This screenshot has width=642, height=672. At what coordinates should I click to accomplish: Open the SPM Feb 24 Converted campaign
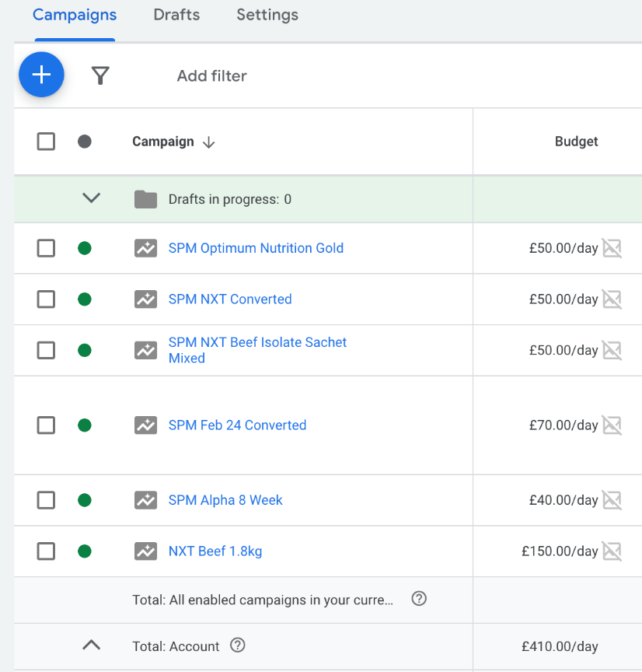click(x=237, y=425)
